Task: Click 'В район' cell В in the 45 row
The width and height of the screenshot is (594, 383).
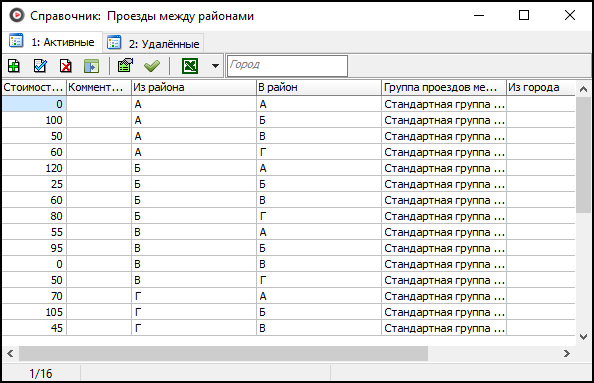Action: (x=319, y=328)
